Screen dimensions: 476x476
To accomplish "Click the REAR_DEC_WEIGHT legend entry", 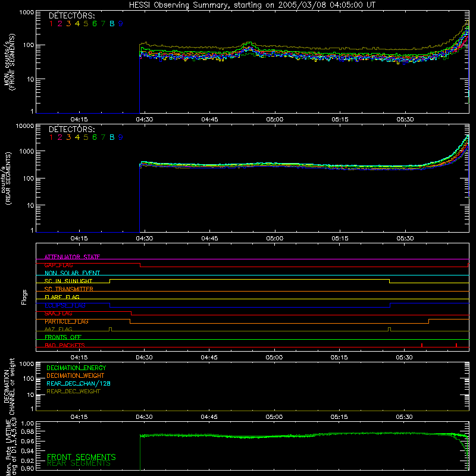I will pos(73,392).
